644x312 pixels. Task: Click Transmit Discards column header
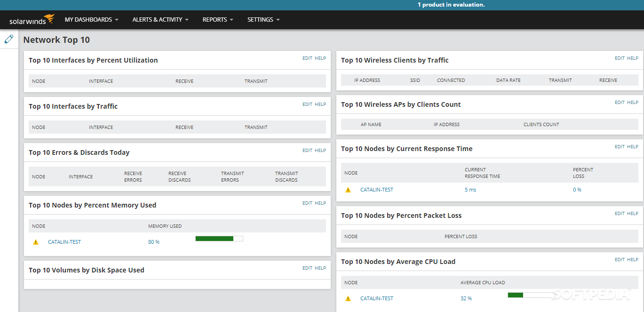(286, 176)
